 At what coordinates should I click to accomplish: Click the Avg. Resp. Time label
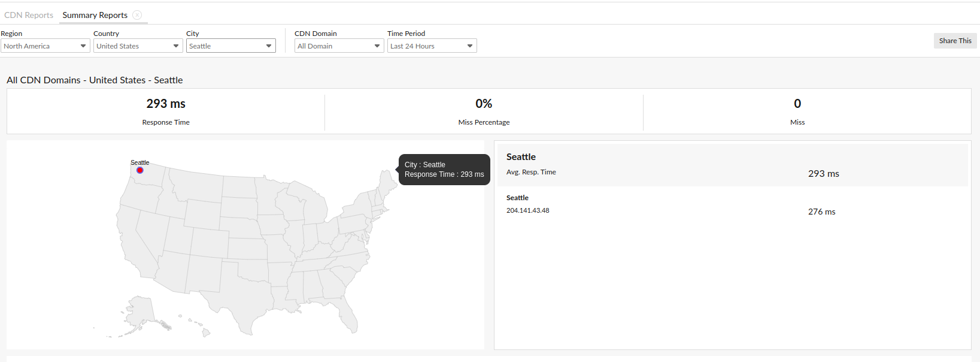pos(531,172)
